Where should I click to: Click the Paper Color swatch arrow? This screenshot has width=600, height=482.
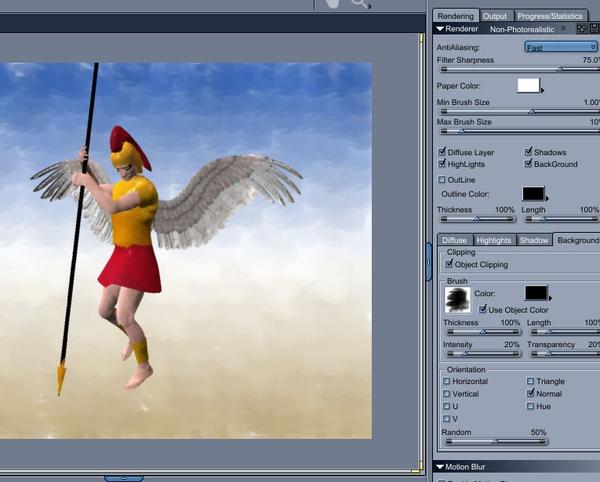pyautogui.click(x=542, y=91)
